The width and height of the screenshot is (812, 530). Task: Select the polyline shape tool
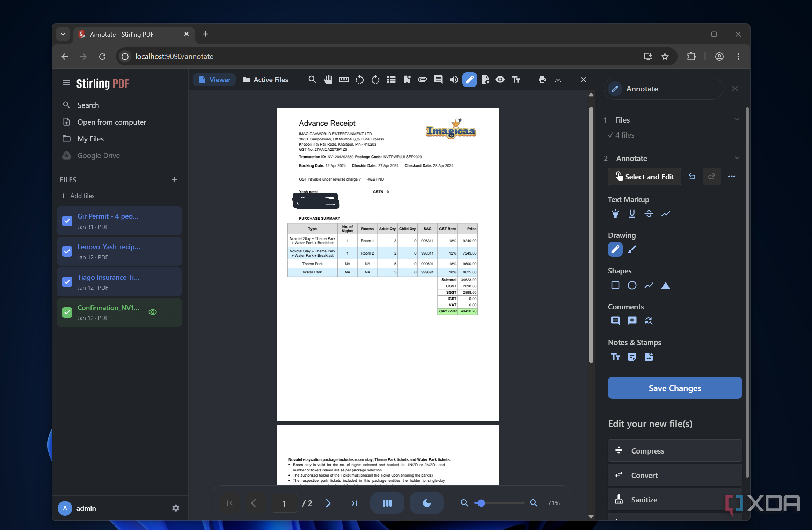tap(649, 286)
